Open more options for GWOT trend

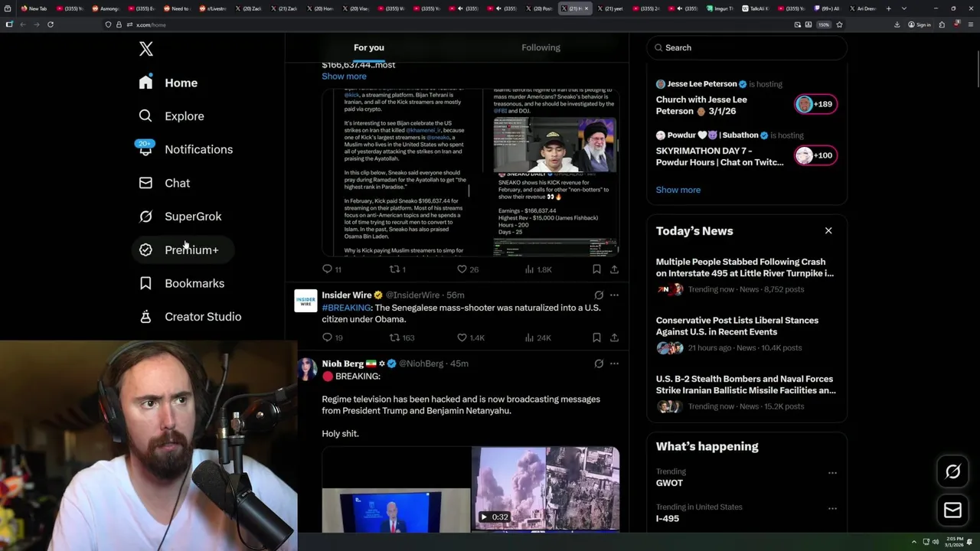click(x=832, y=473)
